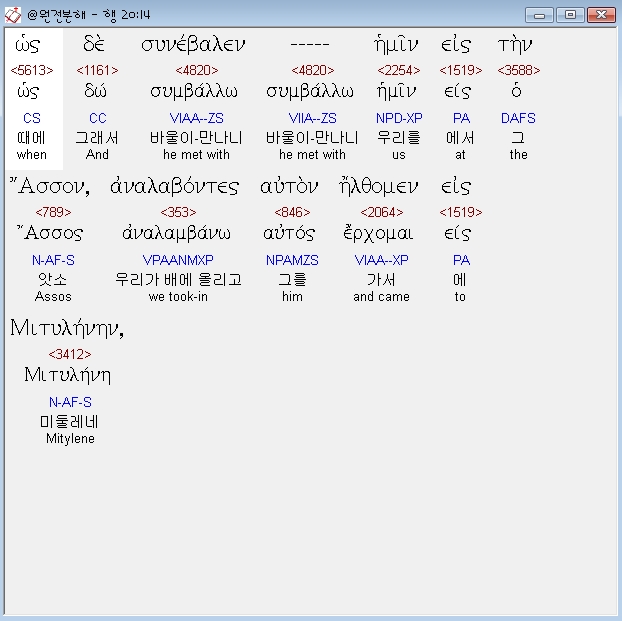Image resolution: width=622 pixels, height=621 pixels.
Task: Click the lemma συμβάλλω under συνέβαλεν
Action: tap(194, 92)
